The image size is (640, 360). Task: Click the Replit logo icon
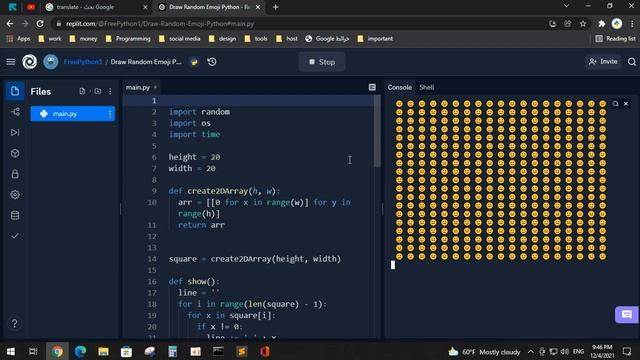(29, 62)
